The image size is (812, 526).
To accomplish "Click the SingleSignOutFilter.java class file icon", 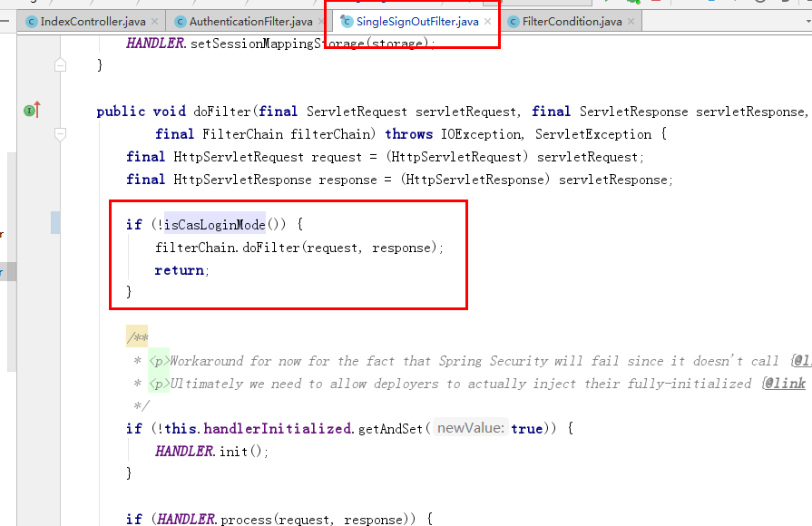I will tap(347, 21).
